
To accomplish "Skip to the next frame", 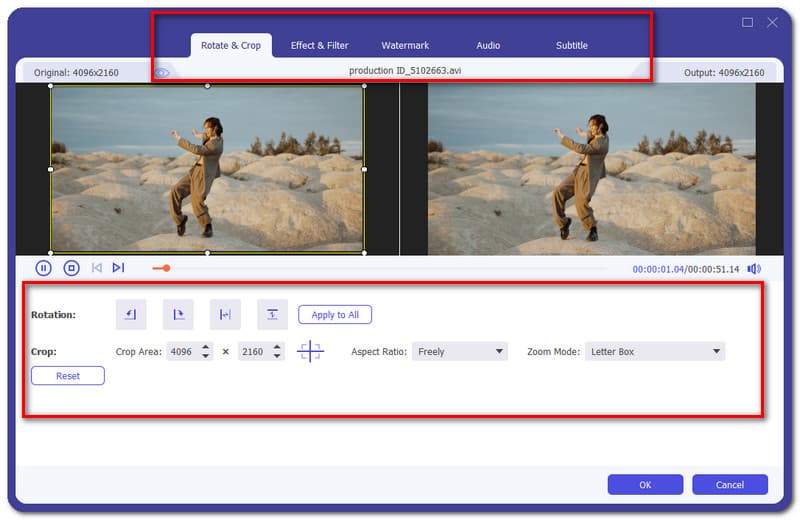I will click(x=118, y=268).
